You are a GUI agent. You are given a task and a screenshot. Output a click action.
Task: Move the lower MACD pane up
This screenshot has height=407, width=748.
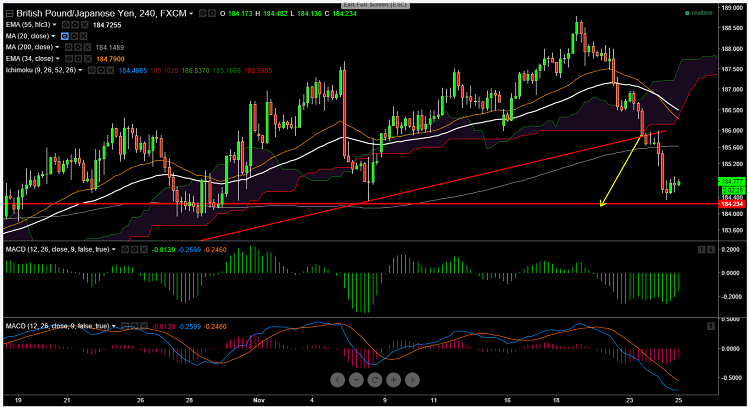click(x=711, y=326)
